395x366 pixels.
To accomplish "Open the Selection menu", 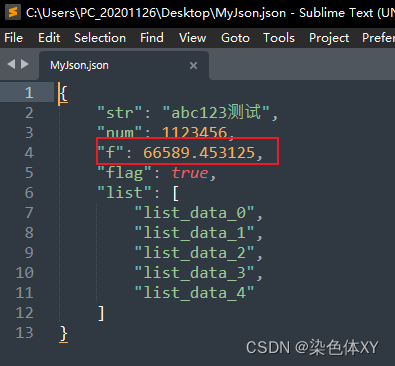I will [x=100, y=38].
